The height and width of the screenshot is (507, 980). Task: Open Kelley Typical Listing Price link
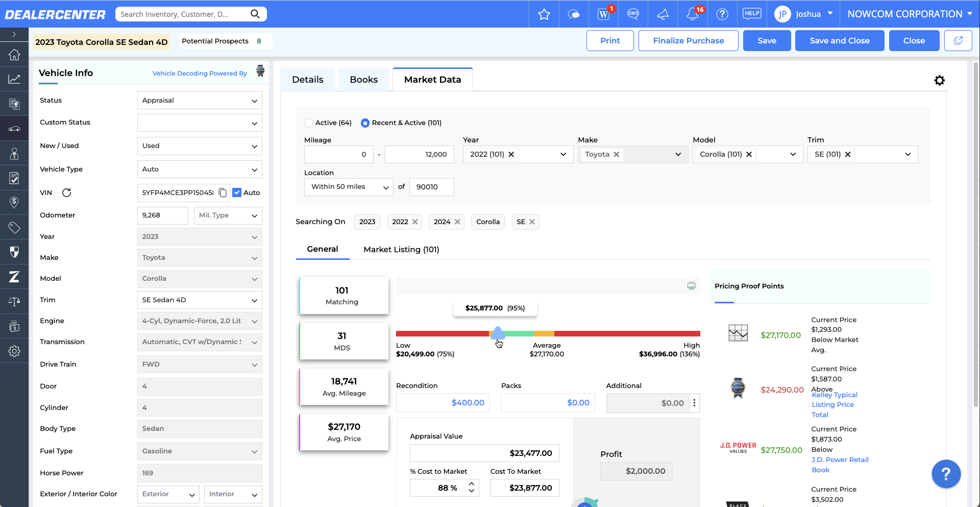835,405
